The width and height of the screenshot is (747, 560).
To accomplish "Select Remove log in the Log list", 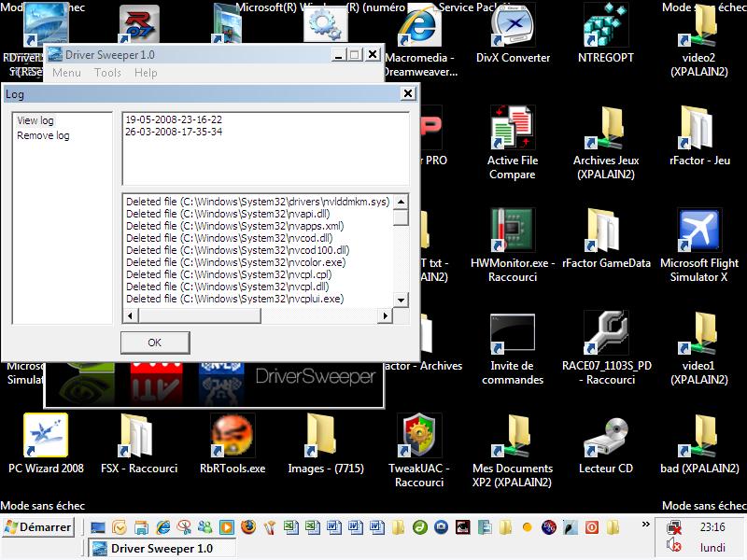I will point(43,135).
